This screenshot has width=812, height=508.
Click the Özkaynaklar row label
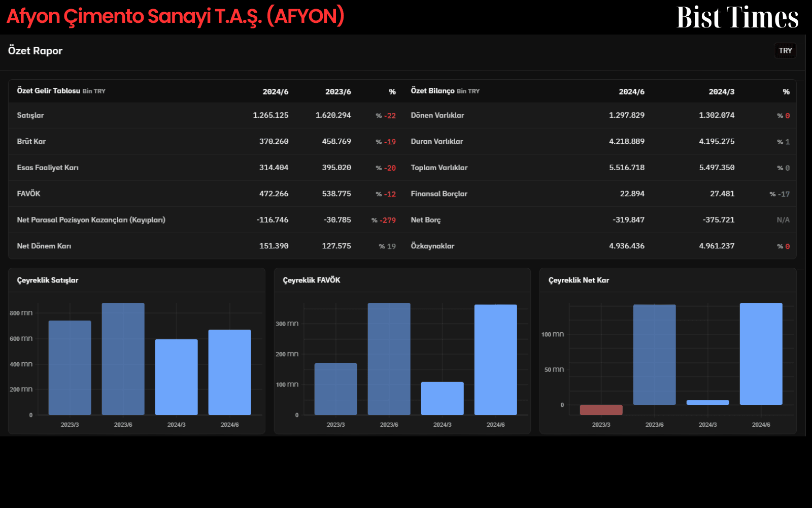(x=432, y=246)
